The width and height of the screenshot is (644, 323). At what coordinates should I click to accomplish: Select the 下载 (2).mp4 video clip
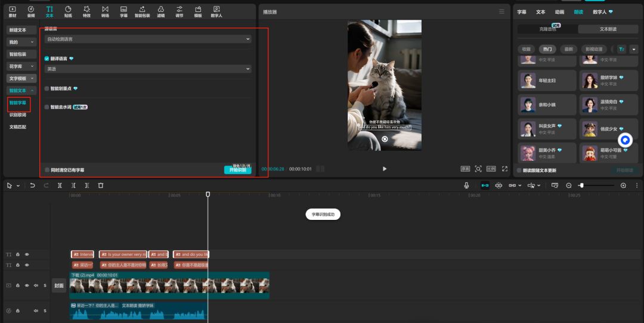[x=169, y=285]
